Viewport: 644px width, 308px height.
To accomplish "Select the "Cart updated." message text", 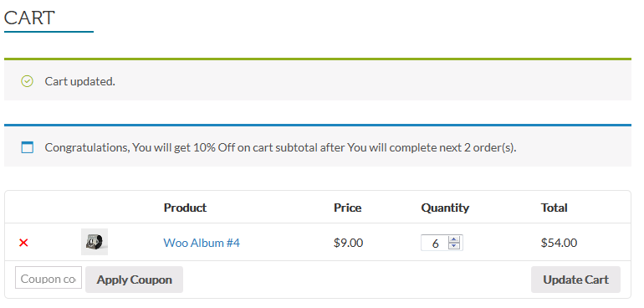I will (x=80, y=81).
